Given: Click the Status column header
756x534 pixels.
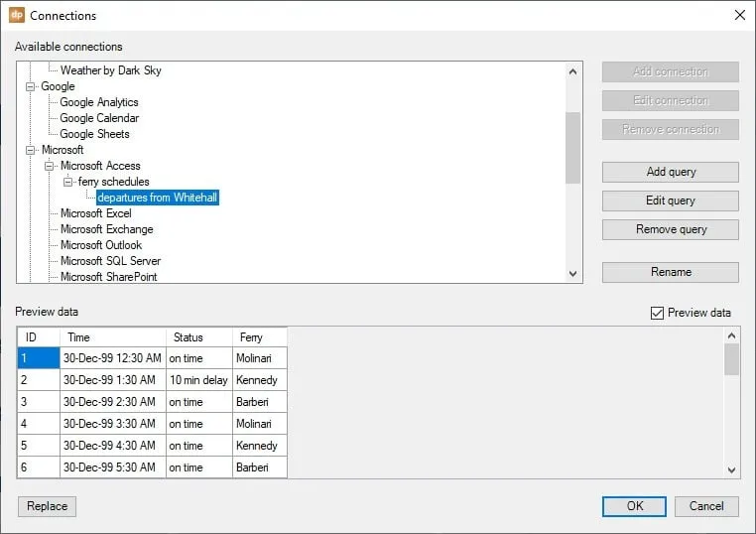Looking at the screenshot, I should coord(199,337).
